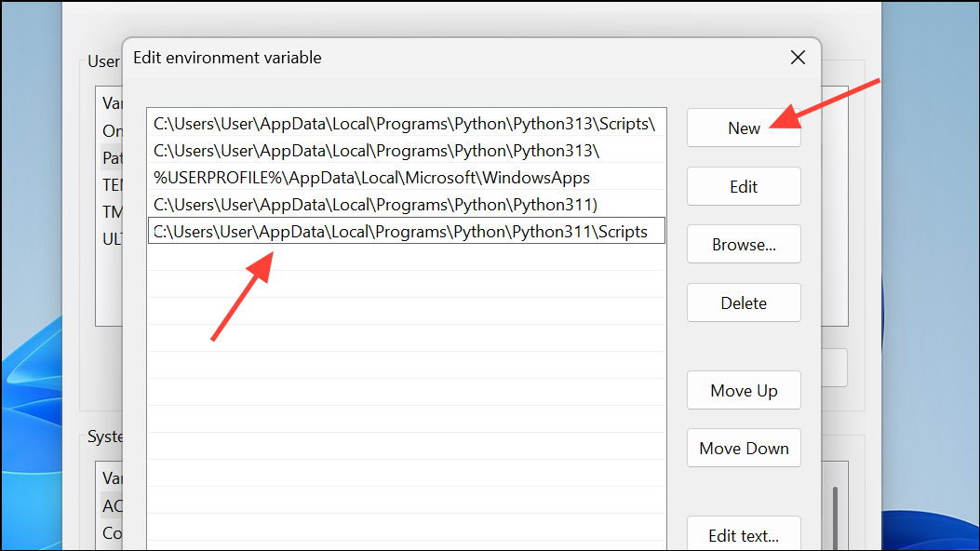Click the Move Up button
This screenshot has height=551, width=980.
click(x=743, y=391)
